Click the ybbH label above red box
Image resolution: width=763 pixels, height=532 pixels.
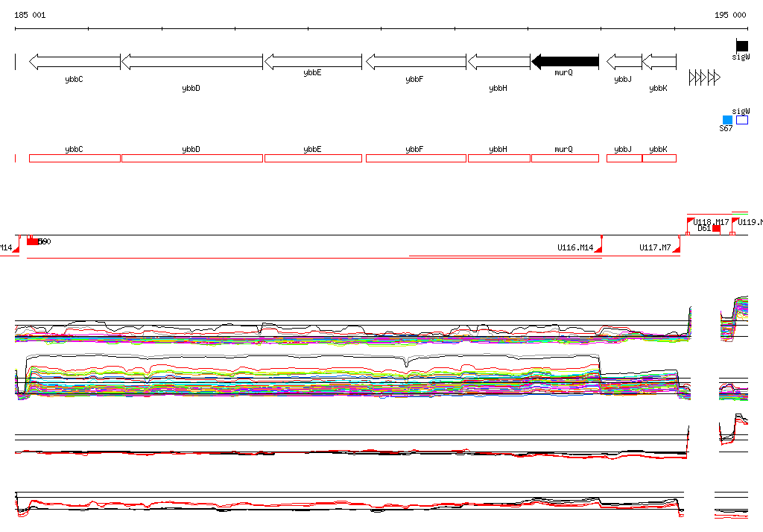[498, 150]
